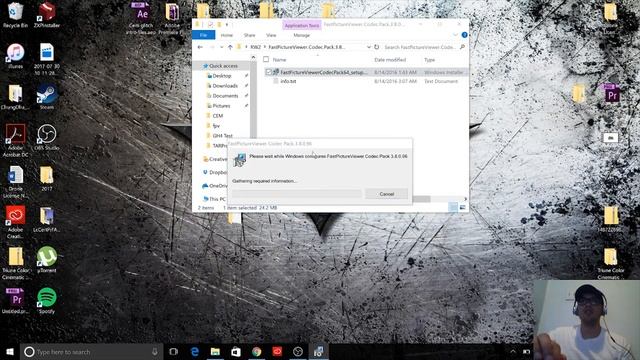Image resolution: width=640 pixels, height=360 pixels.
Task: Open Microsoft Edge from the taskbar
Action: [x=195, y=351]
